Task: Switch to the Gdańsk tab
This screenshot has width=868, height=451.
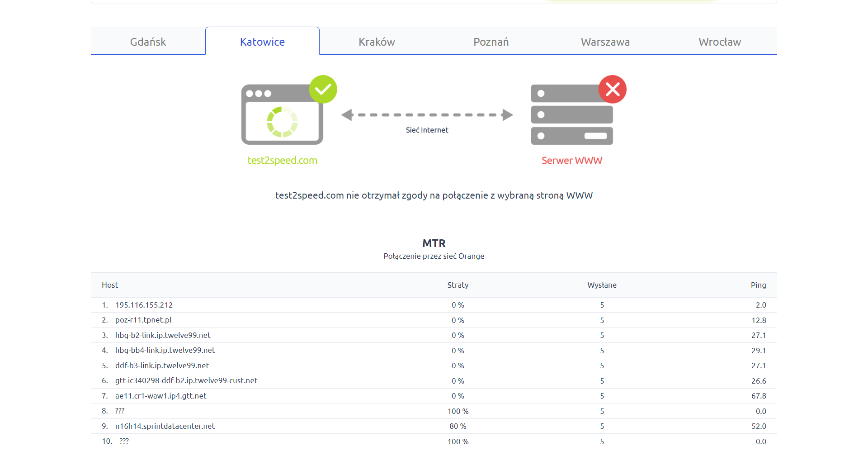Action: pyautogui.click(x=148, y=42)
